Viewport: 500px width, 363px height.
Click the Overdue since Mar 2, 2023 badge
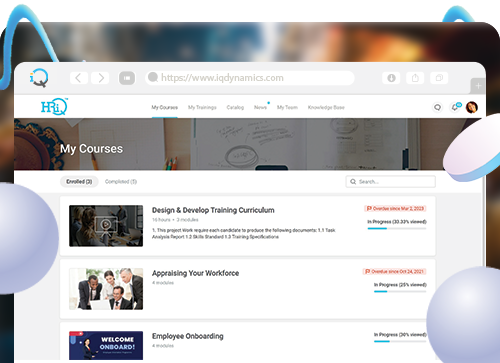(x=395, y=209)
